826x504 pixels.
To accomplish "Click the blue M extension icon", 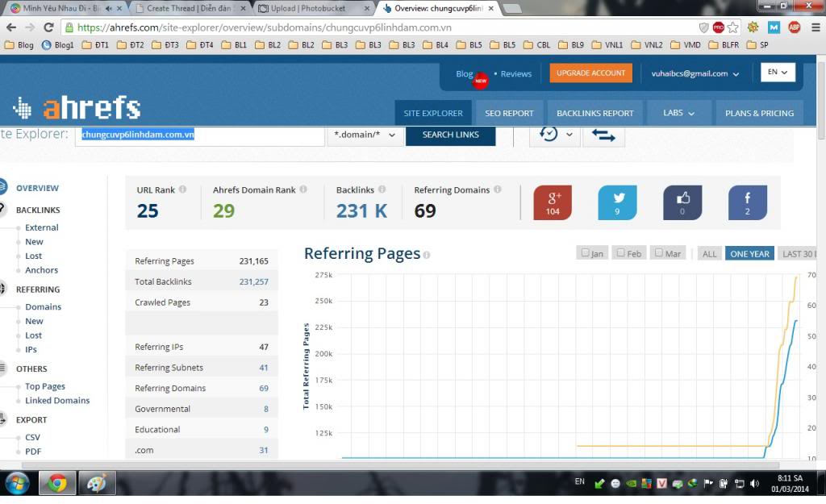I will tap(774, 27).
